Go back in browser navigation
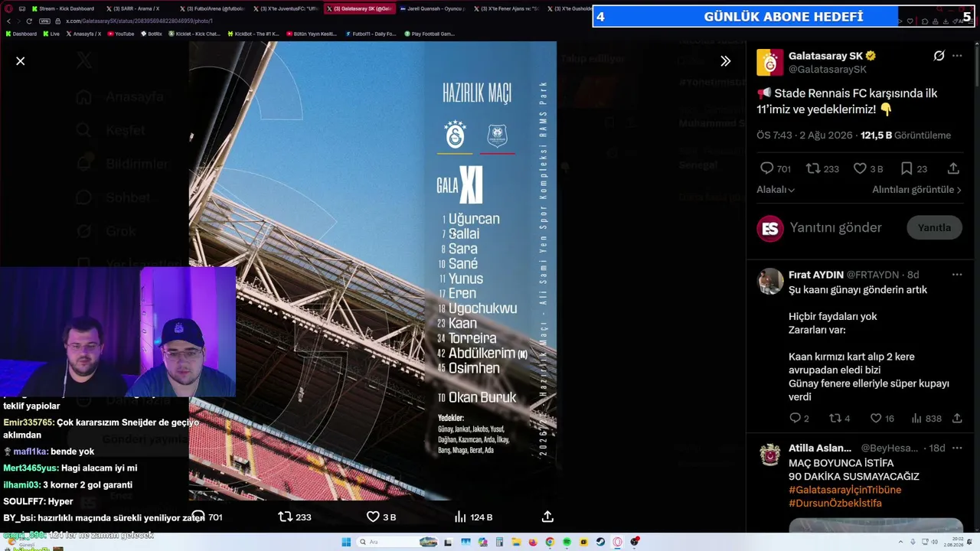The width and height of the screenshot is (980, 551). coord(8,21)
